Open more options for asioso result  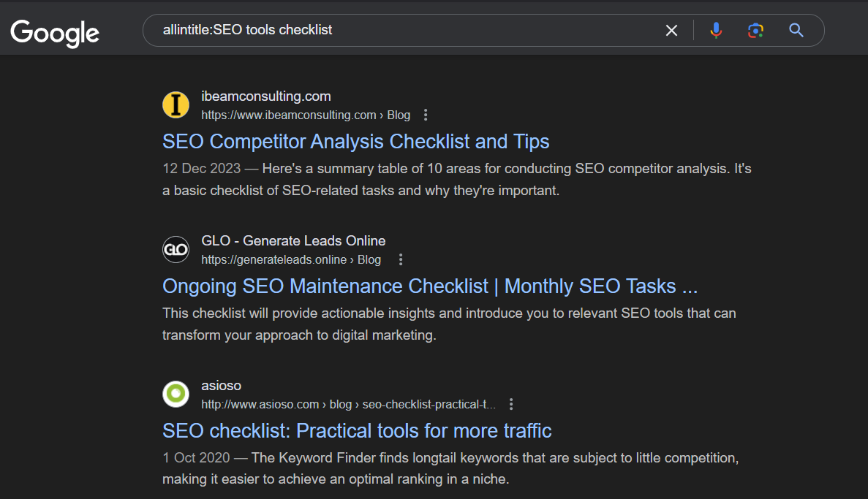(511, 405)
